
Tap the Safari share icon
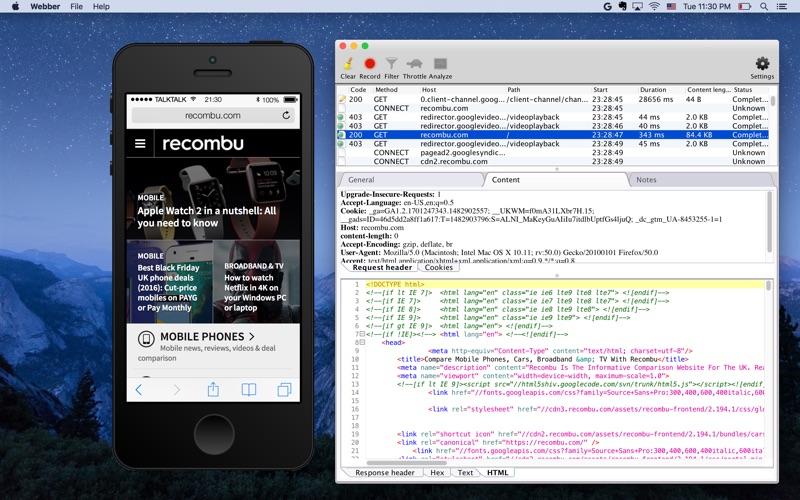click(x=213, y=389)
